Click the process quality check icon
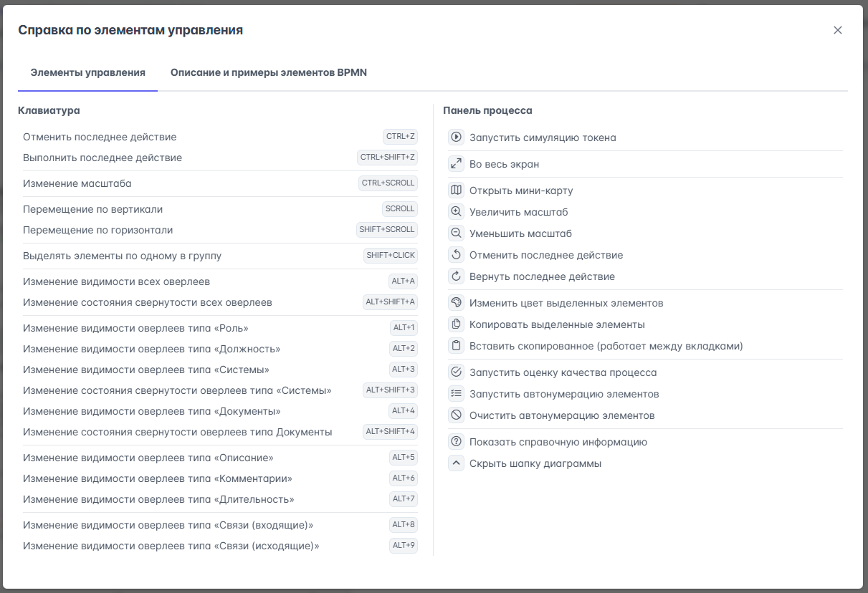The width and height of the screenshot is (868, 593). click(456, 372)
